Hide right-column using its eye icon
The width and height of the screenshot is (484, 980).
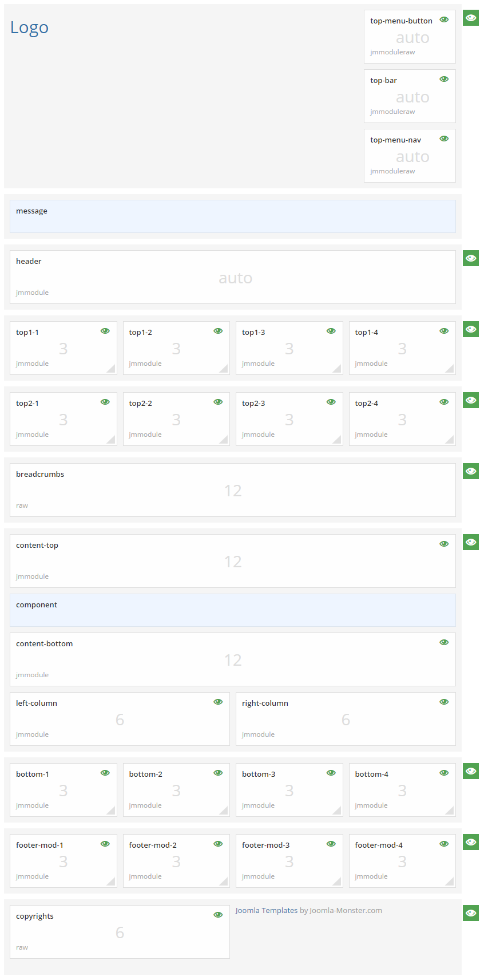tap(444, 702)
